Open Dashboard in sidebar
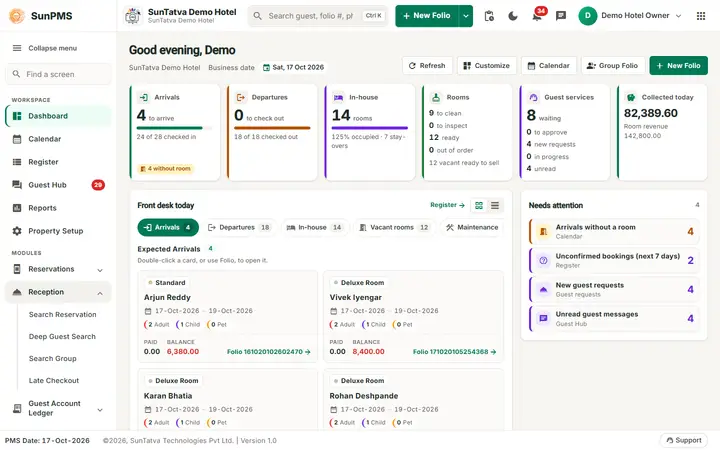Screen dimensions: 720x450 [58, 116]
